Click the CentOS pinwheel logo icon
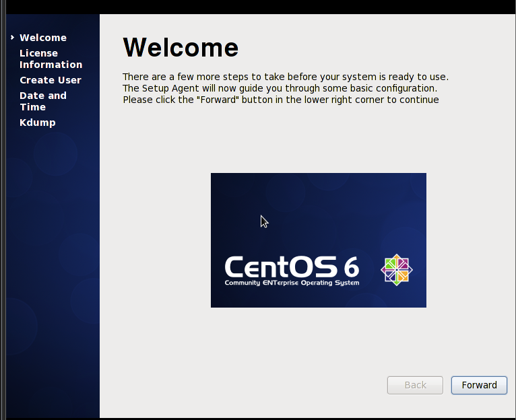This screenshot has width=516, height=420. pos(397,270)
